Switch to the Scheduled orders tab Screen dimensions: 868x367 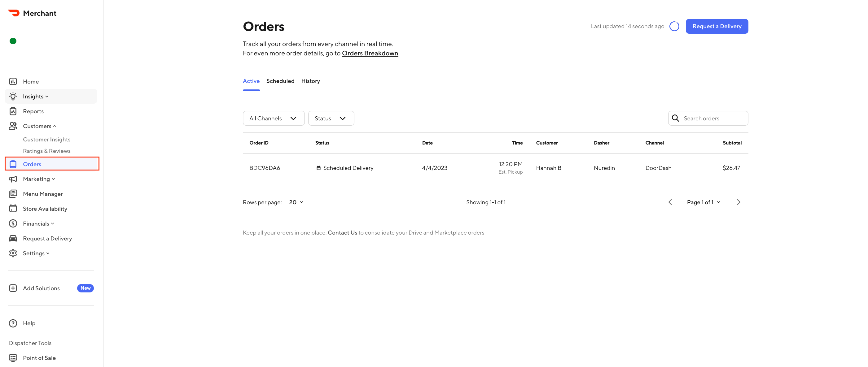[280, 81]
